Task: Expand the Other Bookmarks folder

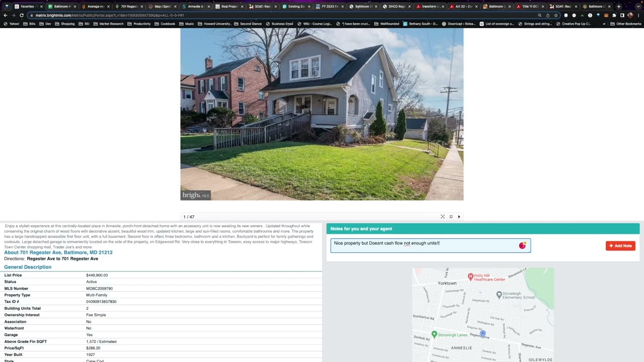Action: point(625,24)
